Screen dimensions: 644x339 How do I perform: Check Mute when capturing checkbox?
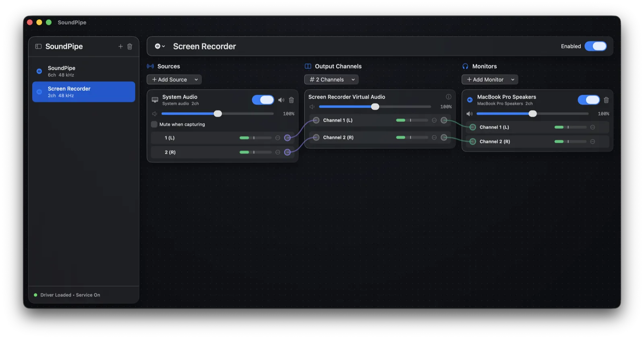(154, 125)
